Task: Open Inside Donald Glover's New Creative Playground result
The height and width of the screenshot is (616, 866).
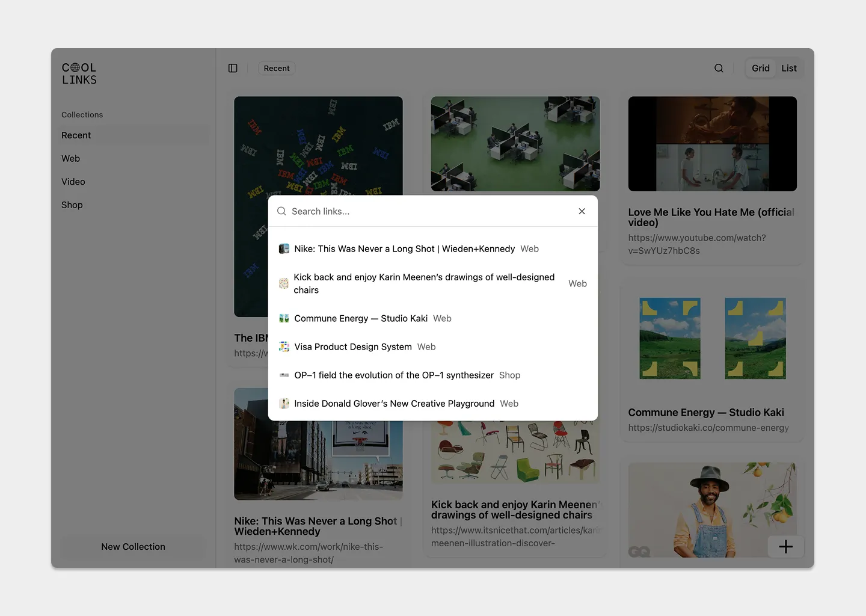Action: 433,403
